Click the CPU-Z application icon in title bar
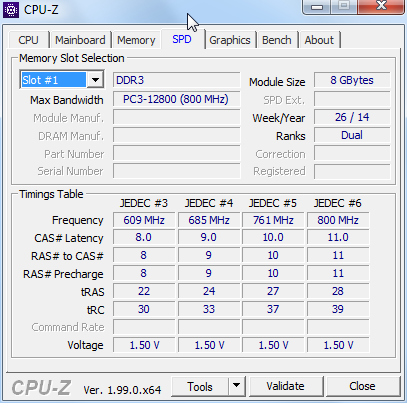Image resolution: width=407 pixels, height=403 pixels. [x=11, y=10]
